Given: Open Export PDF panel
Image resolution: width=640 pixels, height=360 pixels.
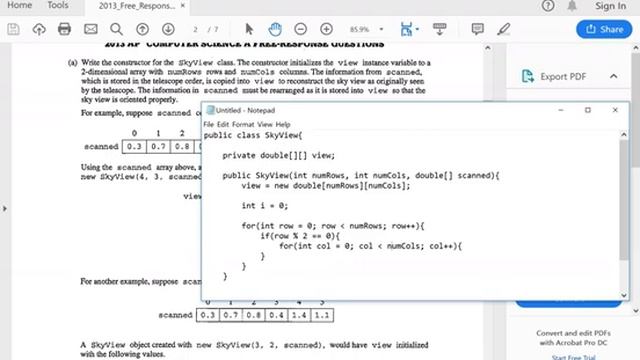Looking at the screenshot, I should [563, 76].
